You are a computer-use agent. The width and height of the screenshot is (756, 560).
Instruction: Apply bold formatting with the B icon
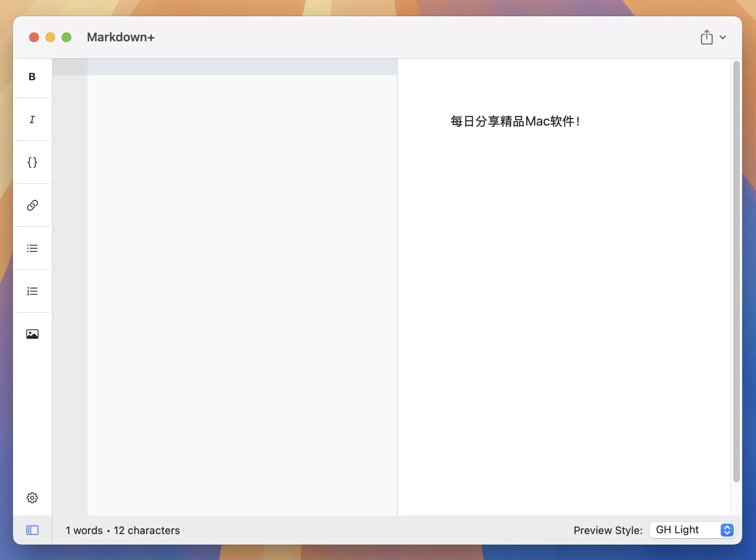tap(32, 77)
